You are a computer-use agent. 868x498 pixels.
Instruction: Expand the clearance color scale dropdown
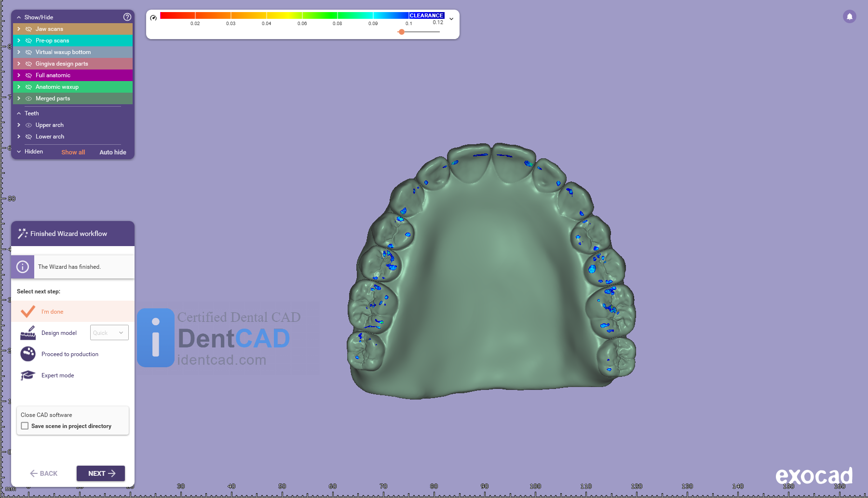pos(451,19)
